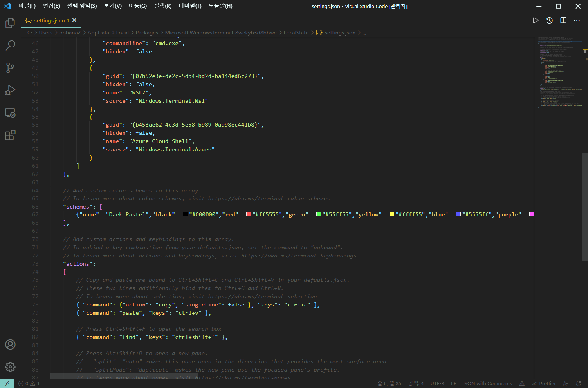Expand the LocalState breadcrumb segment
Viewport: 588px width, 388px height.
point(296,33)
